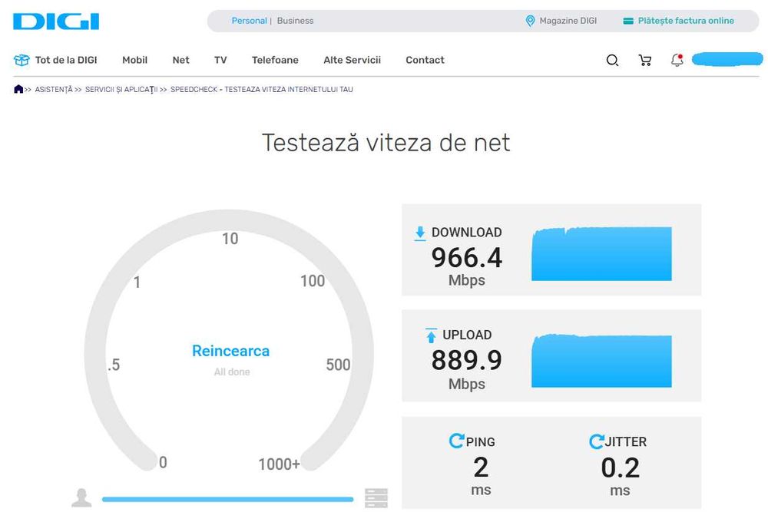
Task: Click the 966.4 download value
Action: [467, 258]
